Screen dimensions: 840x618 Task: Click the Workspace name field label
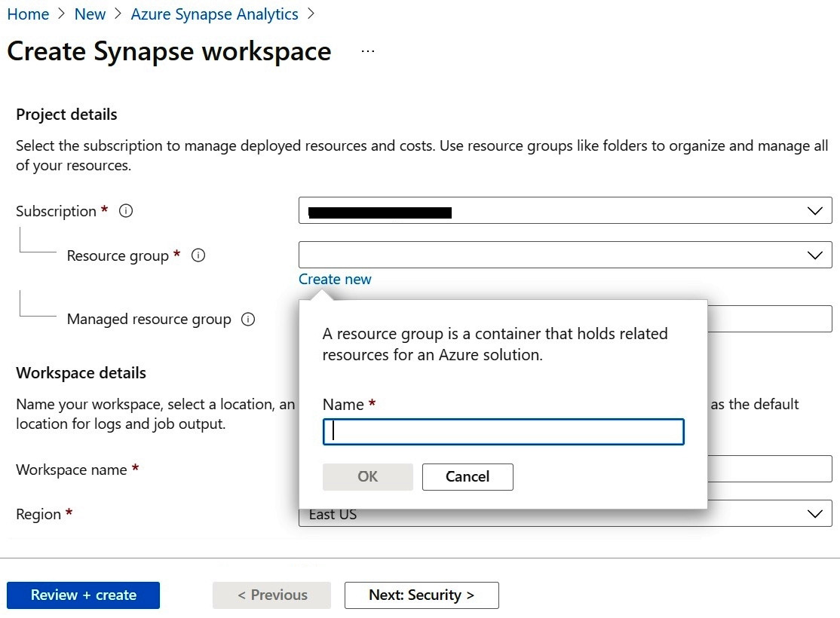click(71, 470)
